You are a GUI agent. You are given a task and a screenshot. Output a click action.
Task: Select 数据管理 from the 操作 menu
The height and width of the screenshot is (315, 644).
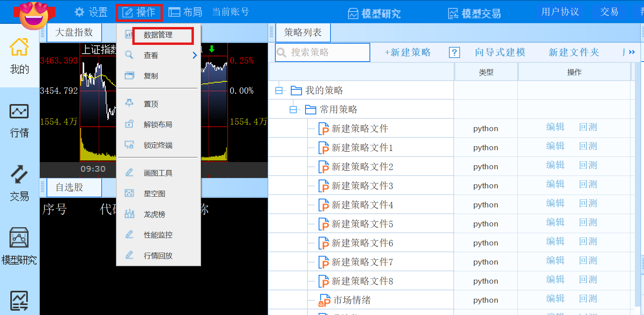pyautogui.click(x=158, y=35)
